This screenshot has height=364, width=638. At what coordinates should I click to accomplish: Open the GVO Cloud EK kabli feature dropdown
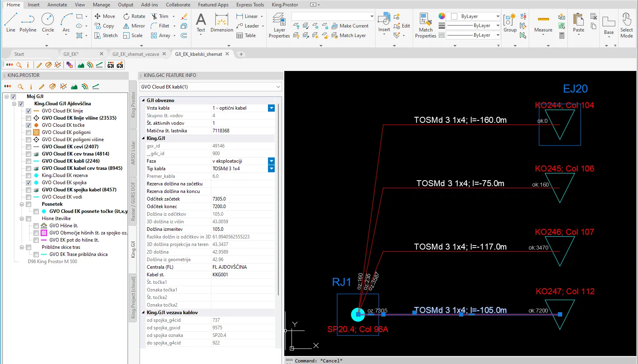pos(278,87)
